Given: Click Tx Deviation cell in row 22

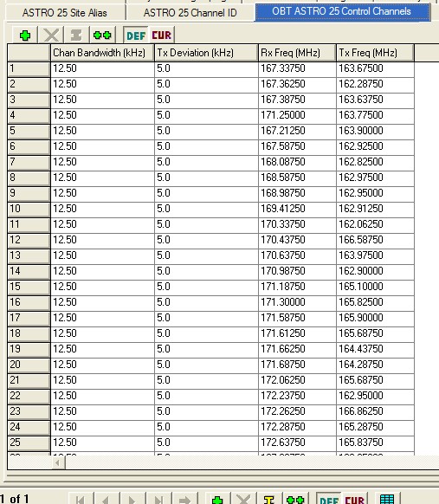Looking at the screenshot, I should [206, 397].
